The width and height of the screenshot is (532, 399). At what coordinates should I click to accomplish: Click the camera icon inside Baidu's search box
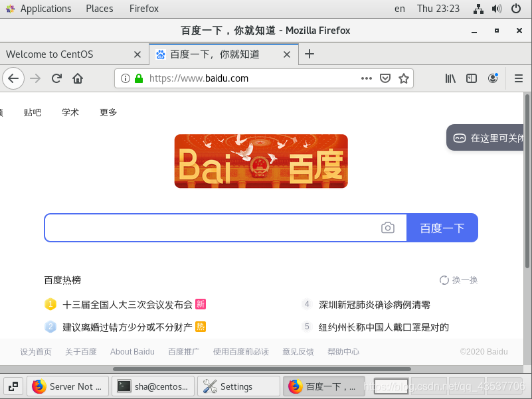388,227
